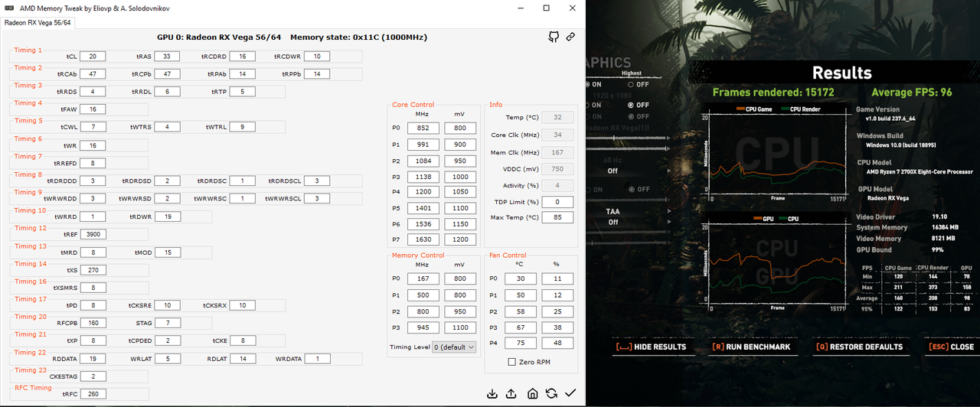The image size is (980, 407).
Task: Click the Max Temp (°C) field
Action: 557,218
